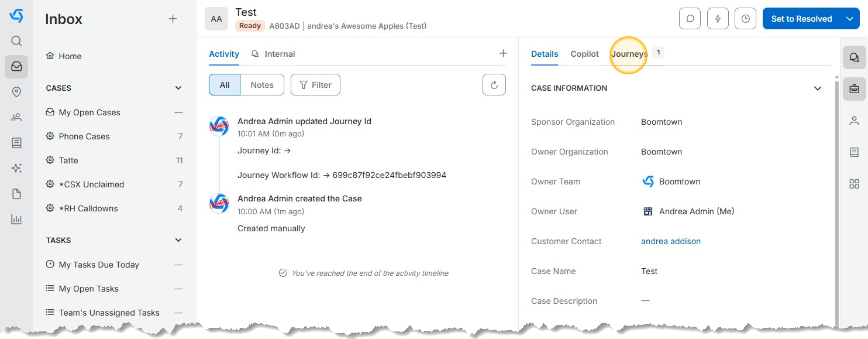The height and width of the screenshot is (339, 868).
Task: Click the clock history icon in header
Action: (x=745, y=19)
